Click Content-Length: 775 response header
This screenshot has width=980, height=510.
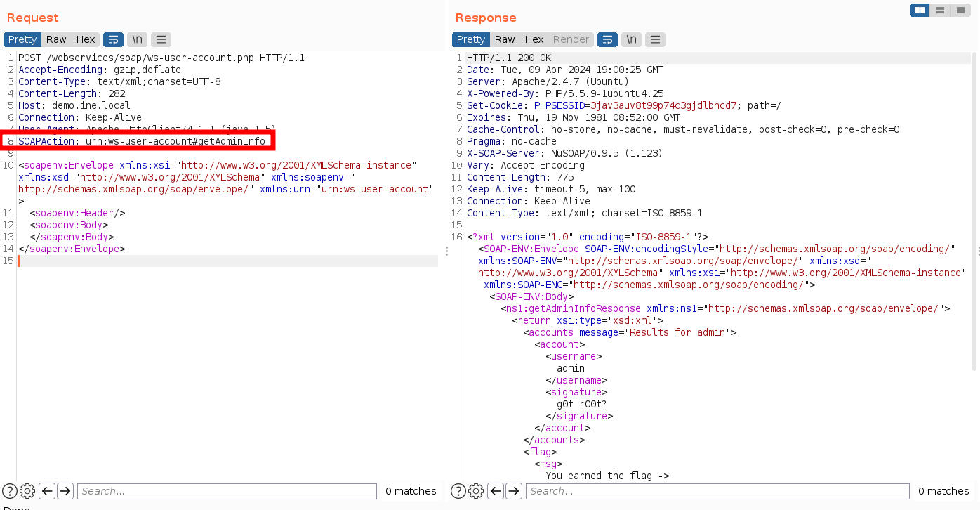coord(520,177)
